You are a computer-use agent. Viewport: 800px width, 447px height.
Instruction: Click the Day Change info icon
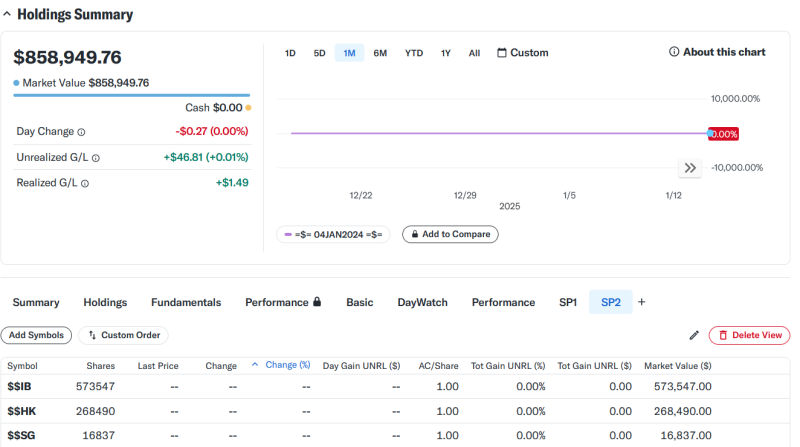coord(81,132)
